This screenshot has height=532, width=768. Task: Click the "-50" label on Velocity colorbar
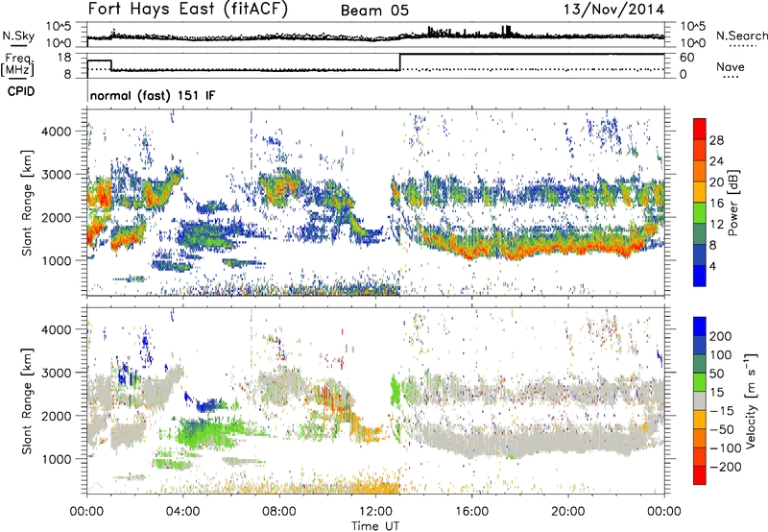pyautogui.click(x=722, y=429)
